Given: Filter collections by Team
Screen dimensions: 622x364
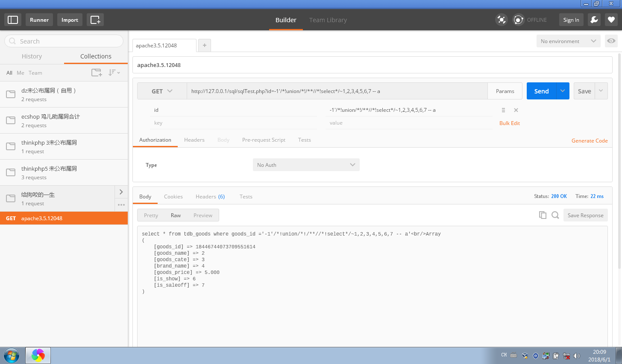Looking at the screenshot, I should (x=35, y=73).
